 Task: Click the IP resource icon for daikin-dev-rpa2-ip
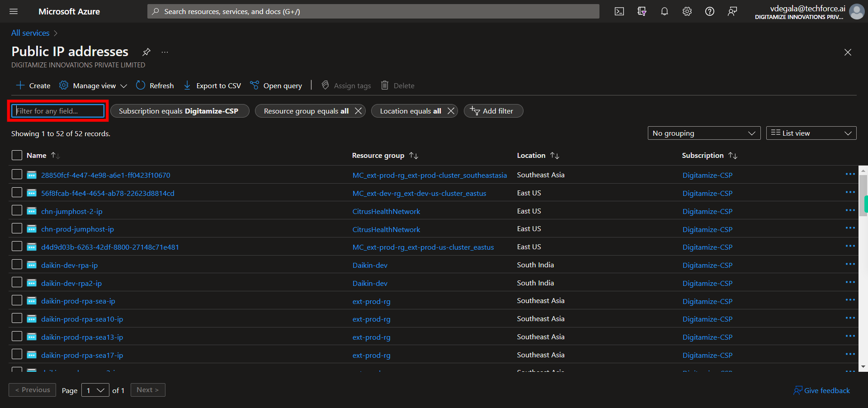click(32, 283)
